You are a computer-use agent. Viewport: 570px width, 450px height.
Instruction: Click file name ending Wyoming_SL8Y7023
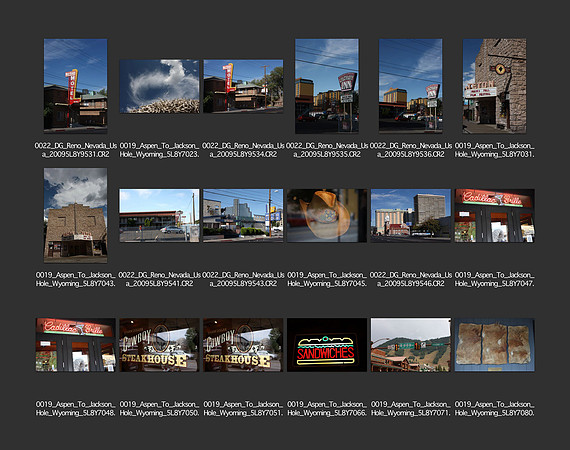pos(159,150)
